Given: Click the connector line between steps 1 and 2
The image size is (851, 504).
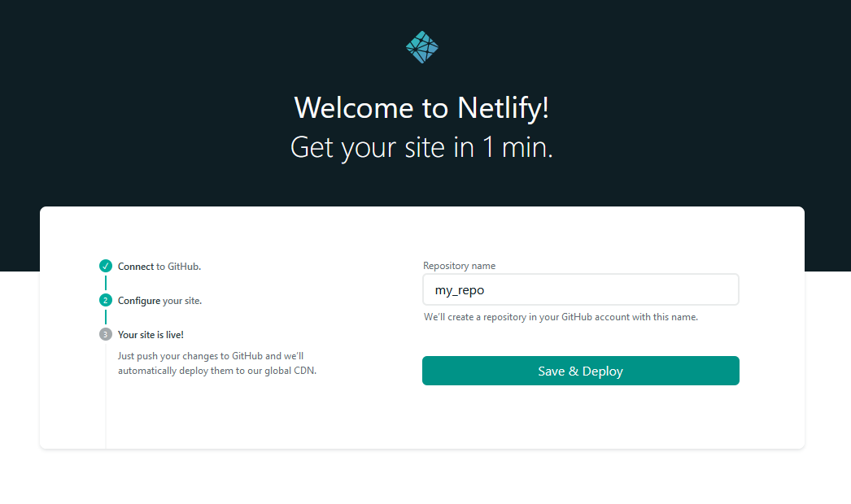Looking at the screenshot, I should [x=106, y=283].
